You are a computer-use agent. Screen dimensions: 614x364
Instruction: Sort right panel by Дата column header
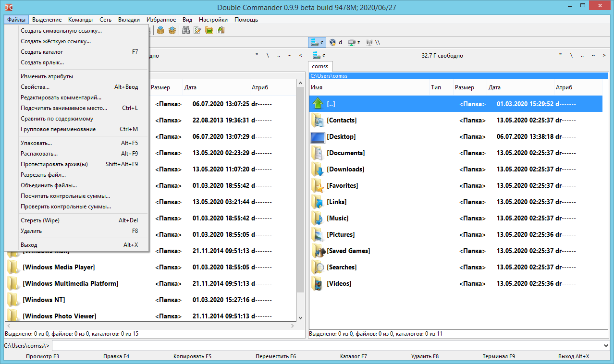click(x=520, y=87)
